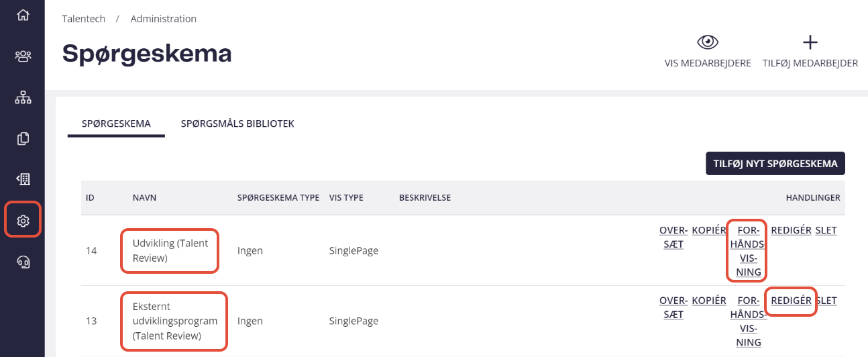Click Oversæt for Udvikling (Talent Review)
The image size is (868, 357).
coord(673,237)
